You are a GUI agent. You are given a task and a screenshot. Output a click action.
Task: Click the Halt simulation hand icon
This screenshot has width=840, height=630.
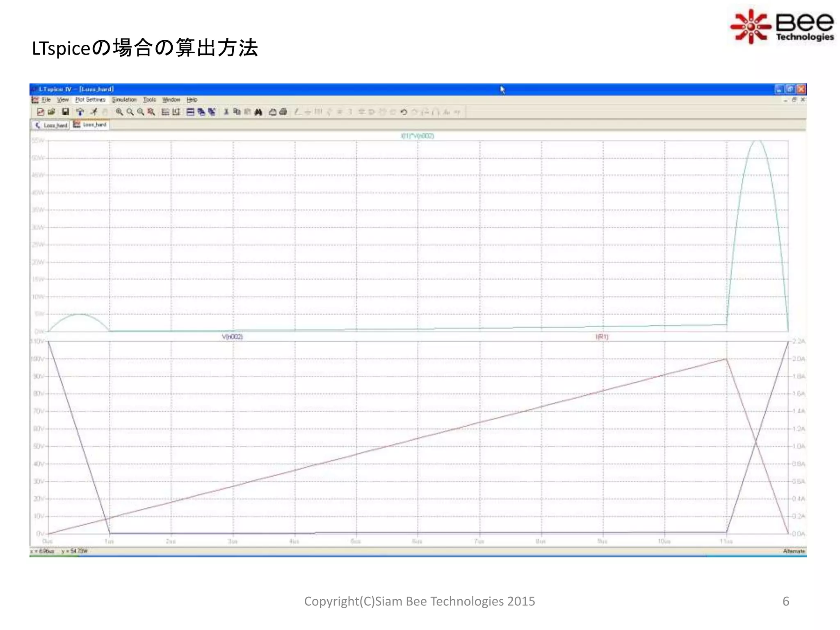[x=105, y=112]
